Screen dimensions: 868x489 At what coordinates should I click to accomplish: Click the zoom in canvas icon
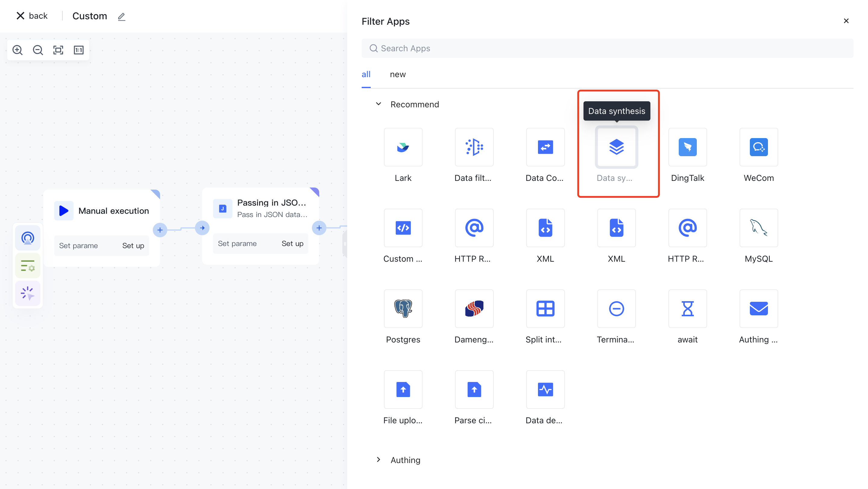17,50
